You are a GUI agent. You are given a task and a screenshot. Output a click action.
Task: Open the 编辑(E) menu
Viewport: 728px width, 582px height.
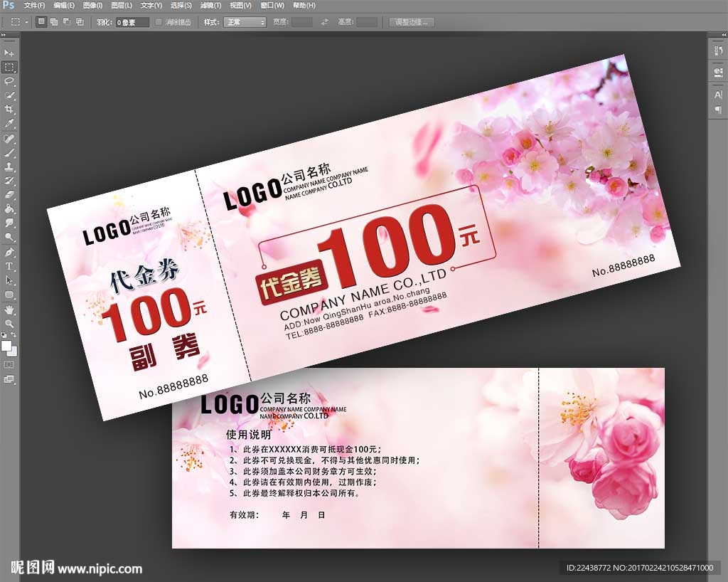point(64,6)
